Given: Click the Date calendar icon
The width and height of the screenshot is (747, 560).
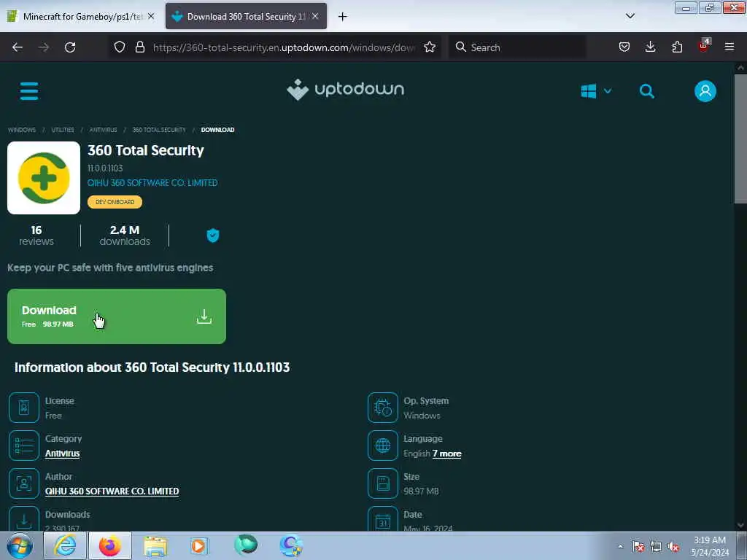Looking at the screenshot, I should pos(382,519).
